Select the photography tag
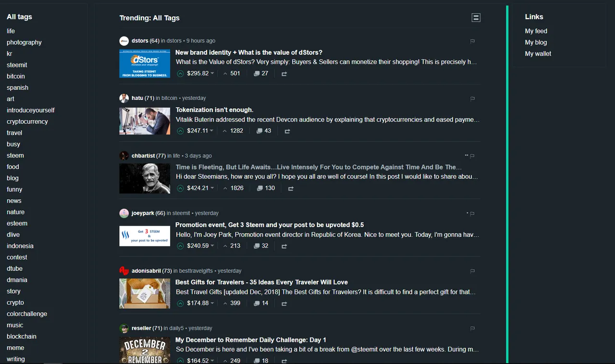Image resolution: width=615 pixels, height=364 pixels. click(24, 42)
